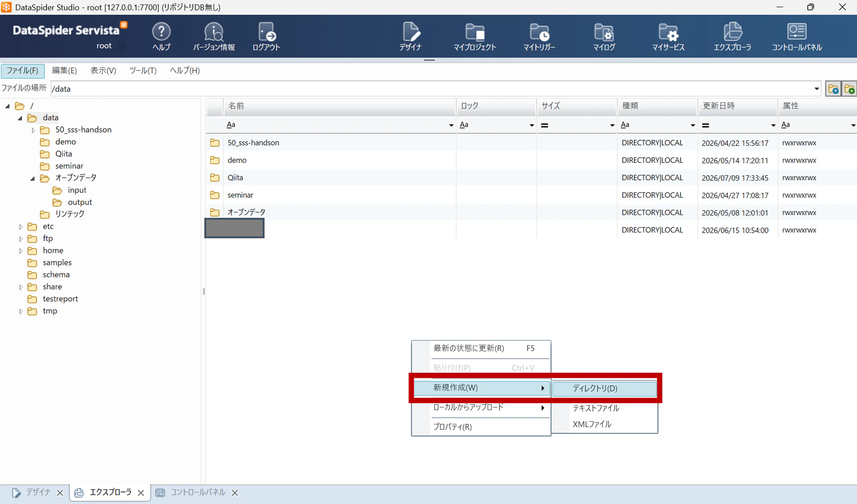The image size is (857, 504).
Task: Open the 更新日時 column filter dropdown
Action: tap(773, 125)
